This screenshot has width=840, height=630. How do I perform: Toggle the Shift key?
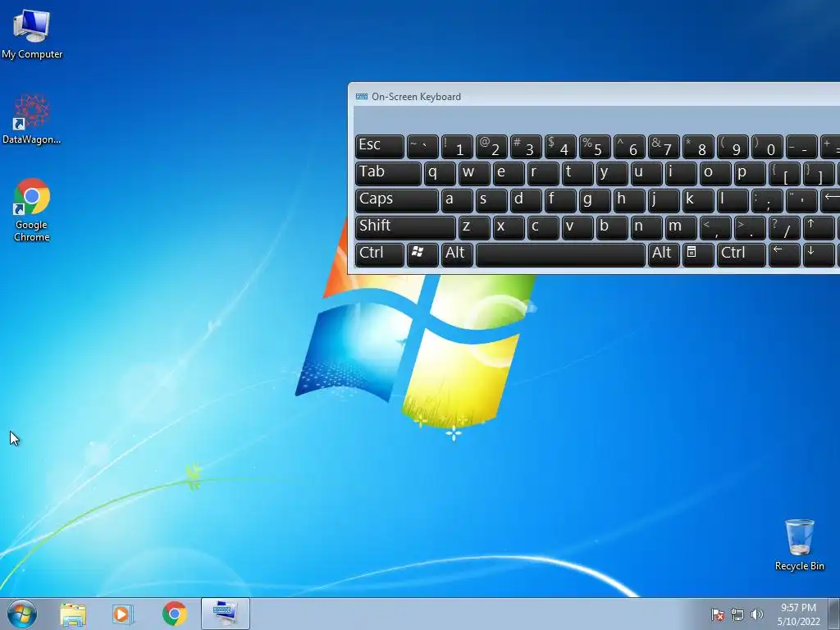405,227
